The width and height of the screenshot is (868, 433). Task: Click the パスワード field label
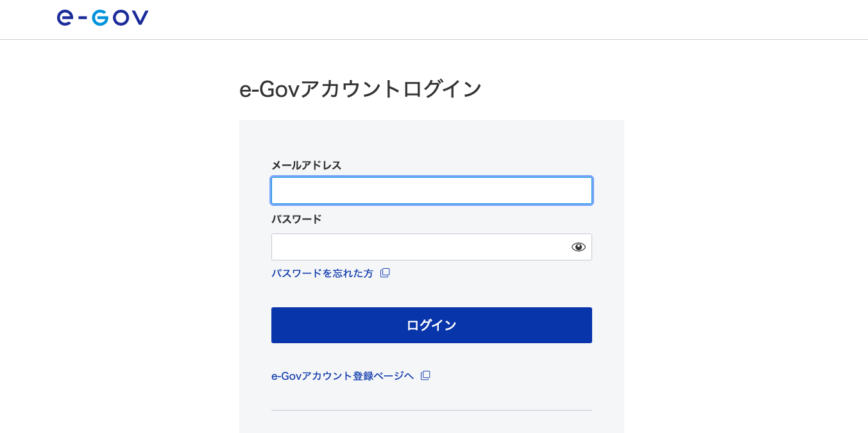click(x=296, y=219)
